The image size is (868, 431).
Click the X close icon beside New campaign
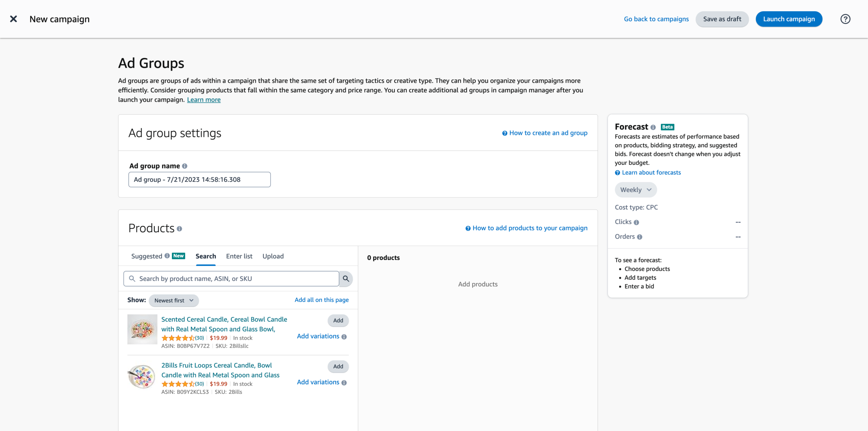click(x=14, y=19)
